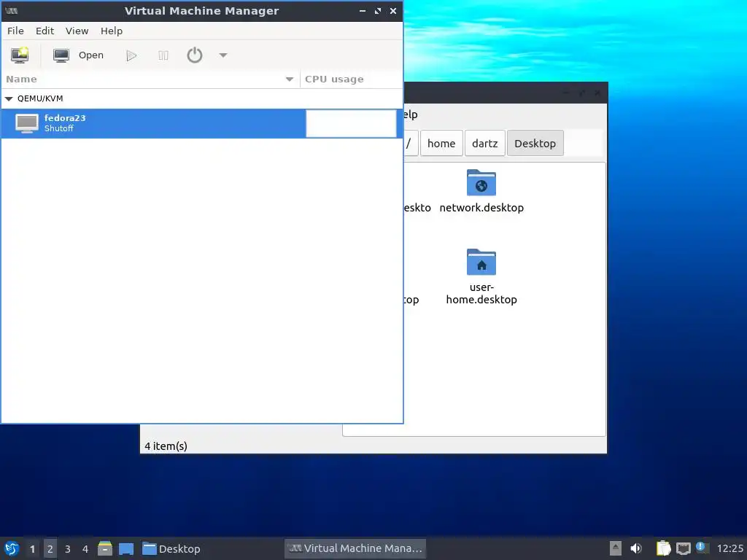Click the Virtual Machine Manager titlebar app icon
This screenshot has width=747, height=560.
(x=12, y=11)
